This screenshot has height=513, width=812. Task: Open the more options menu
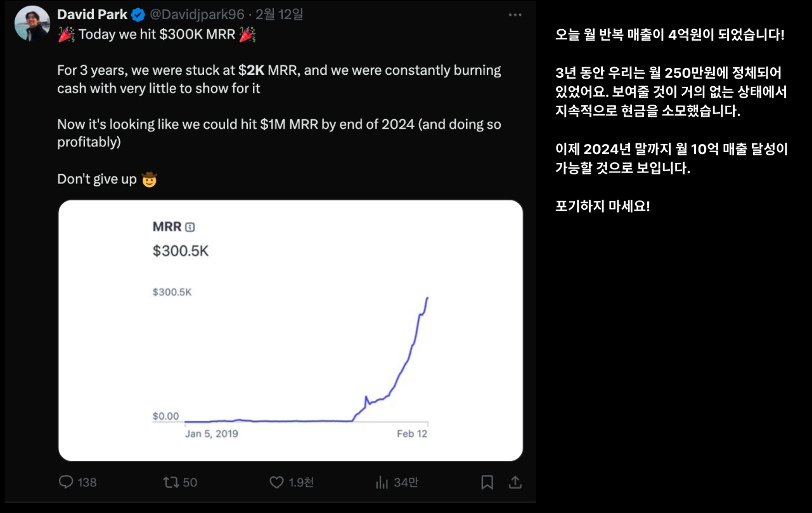pyautogui.click(x=515, y=14)
